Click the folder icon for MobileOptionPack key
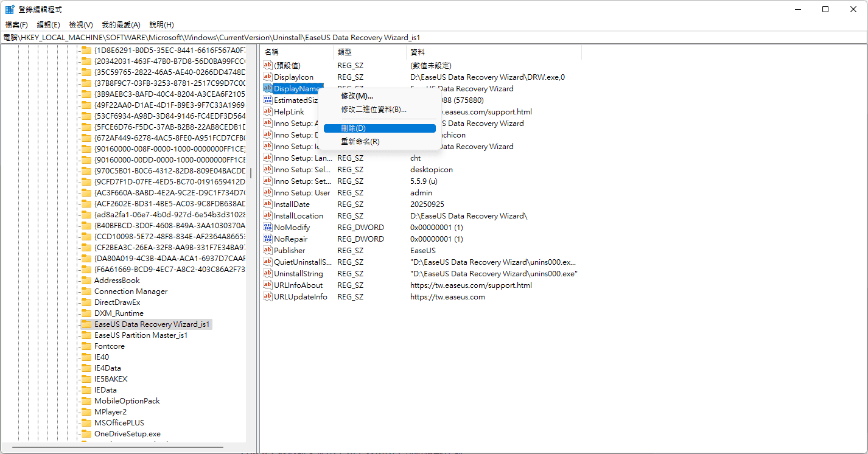The width and height of the screenshot is (868, 454). tap(86, 401)
